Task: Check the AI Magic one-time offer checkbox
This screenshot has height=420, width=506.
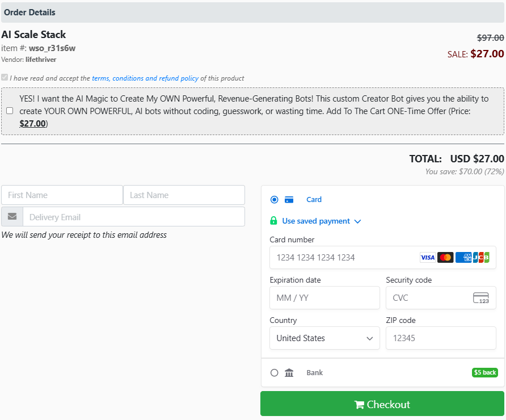Action: (10, 111)
